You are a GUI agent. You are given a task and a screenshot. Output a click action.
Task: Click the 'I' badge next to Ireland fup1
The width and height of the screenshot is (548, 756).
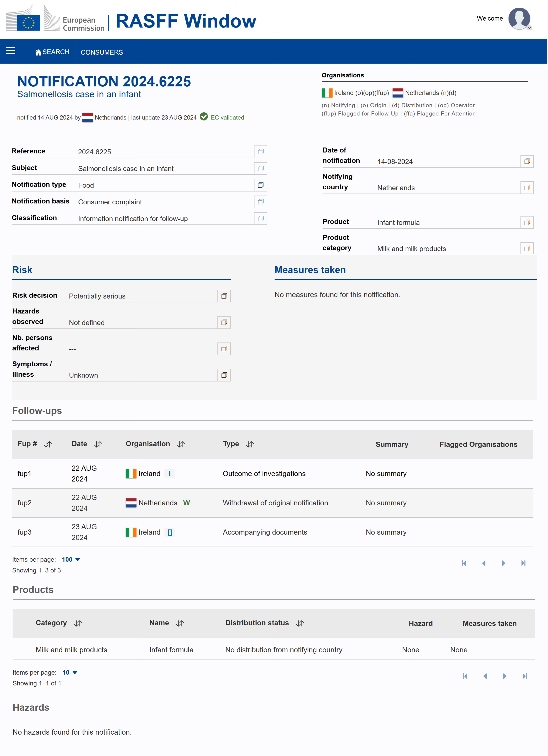pos(170,474)
